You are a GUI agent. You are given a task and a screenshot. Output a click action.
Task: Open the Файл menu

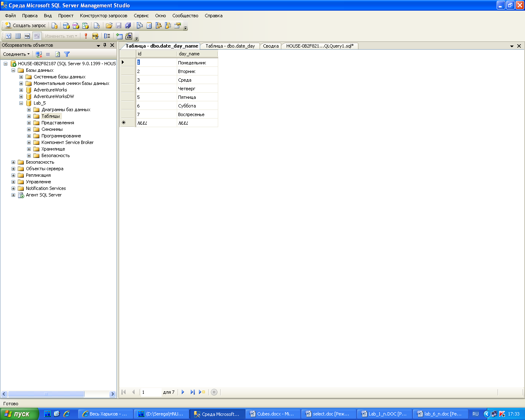click(x=11, y=16)
